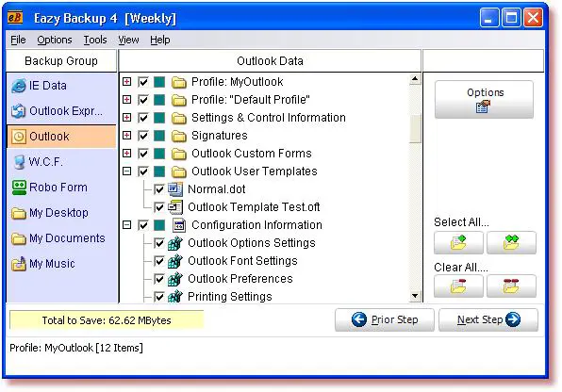
Task: Click the folder icon for Profile: MyOutlook
Action: [x=178, y=82]
